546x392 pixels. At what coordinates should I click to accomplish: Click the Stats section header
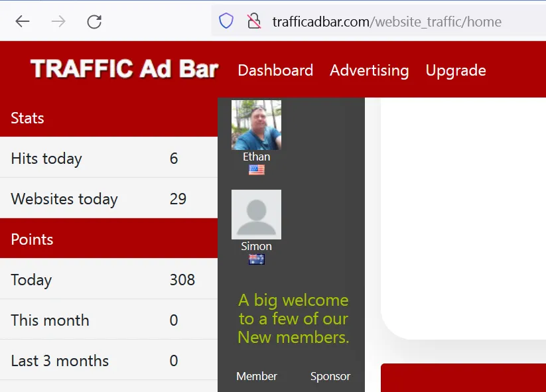(x=109, y=117)
